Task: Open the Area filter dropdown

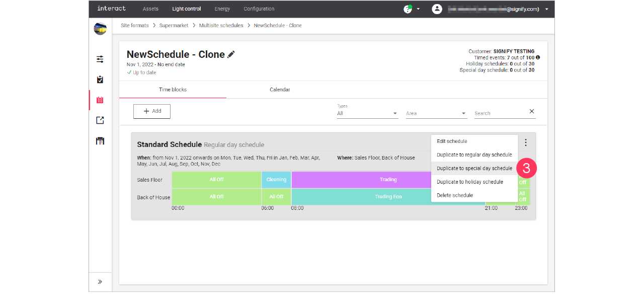Action: click(436, 113)
